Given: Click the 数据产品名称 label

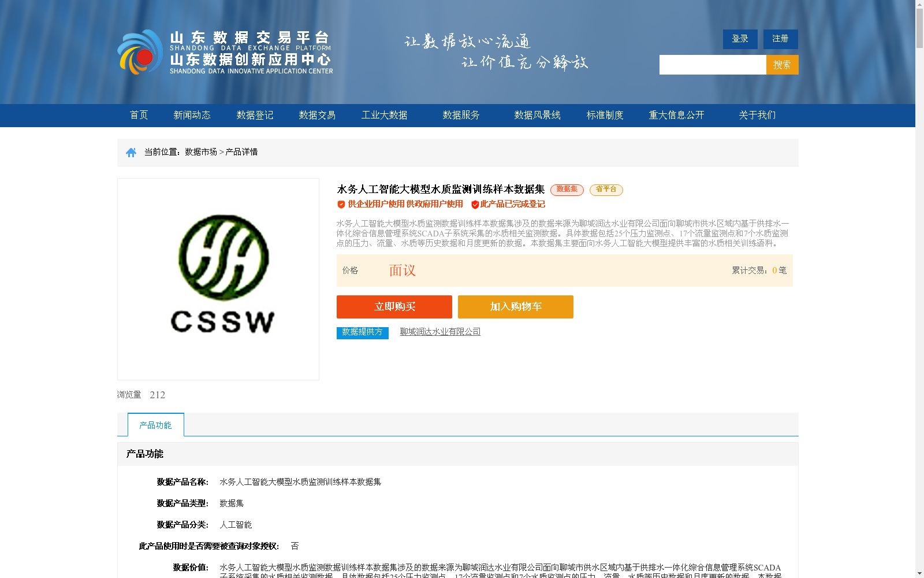Looking at the screenshot, I should (182, 482).
